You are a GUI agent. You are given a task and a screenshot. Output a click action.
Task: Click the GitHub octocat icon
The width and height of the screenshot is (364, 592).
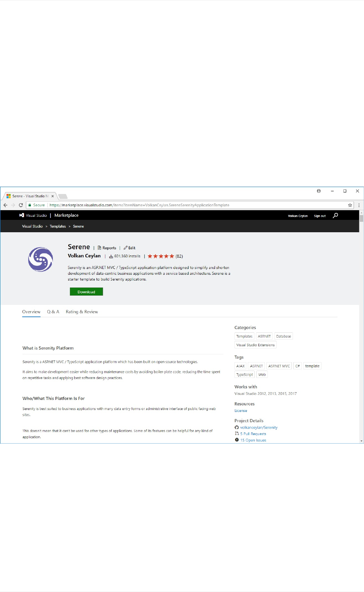(237, 427)
